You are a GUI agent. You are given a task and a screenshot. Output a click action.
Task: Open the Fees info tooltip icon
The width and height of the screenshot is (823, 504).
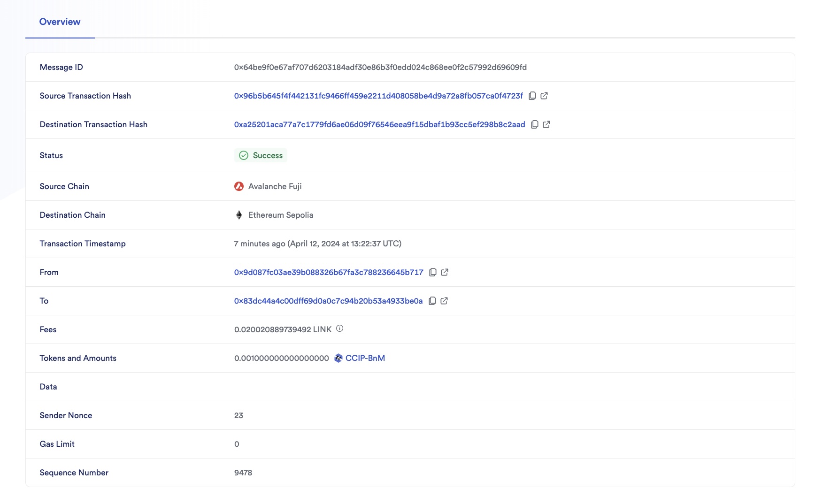[339, 329]
